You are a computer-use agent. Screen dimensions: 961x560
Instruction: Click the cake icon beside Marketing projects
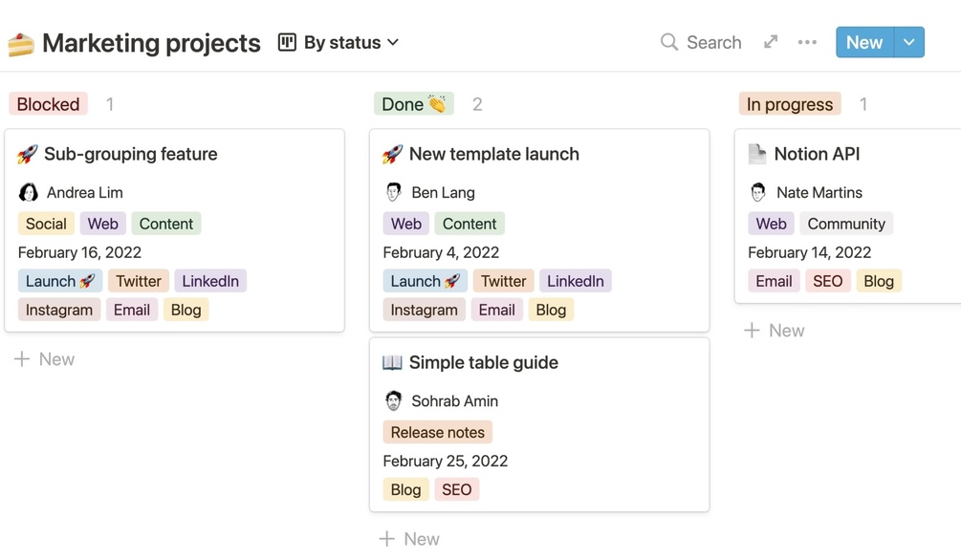21,44
